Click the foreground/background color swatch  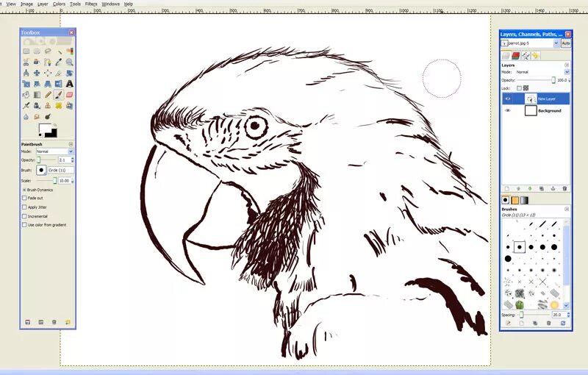pos(48,130)
